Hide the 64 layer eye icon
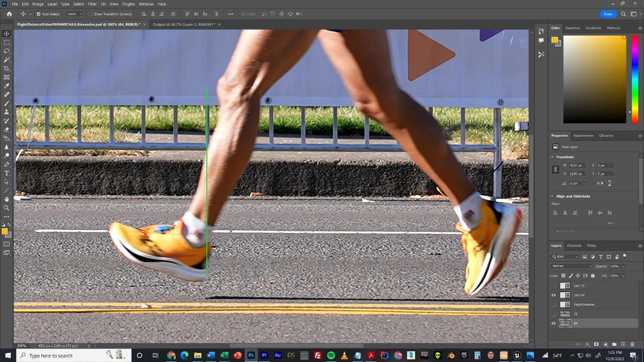644x362 pixels. [x=553, y=323]
